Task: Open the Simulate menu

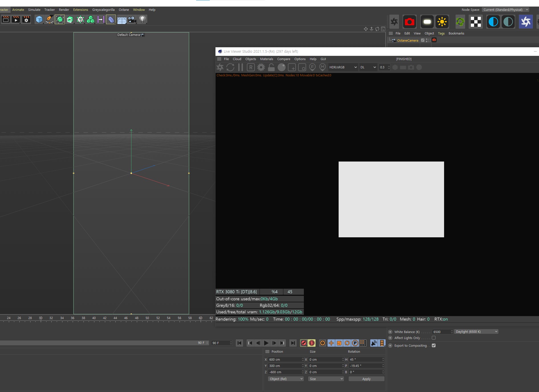Action: [x=34, y=10]
